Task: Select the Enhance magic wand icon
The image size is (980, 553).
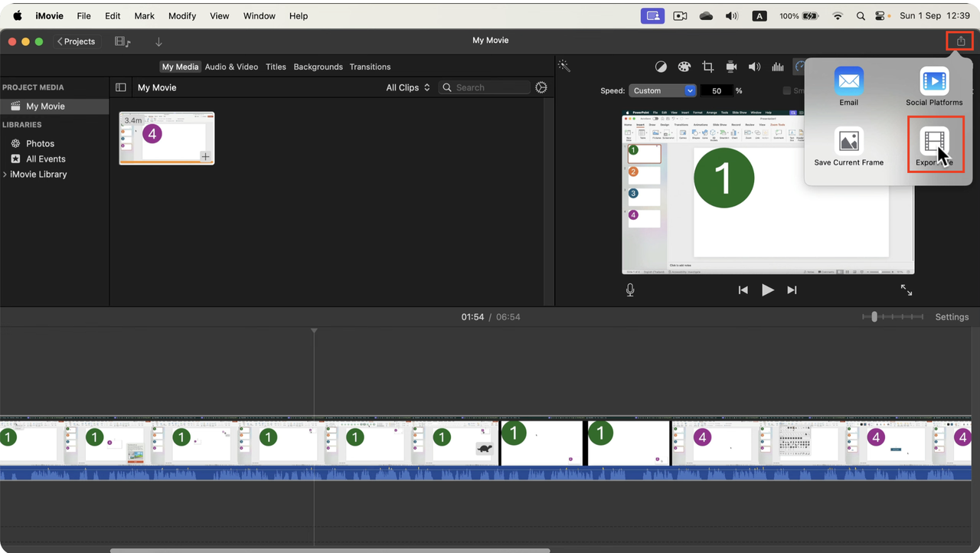Action: click(564, 66)
